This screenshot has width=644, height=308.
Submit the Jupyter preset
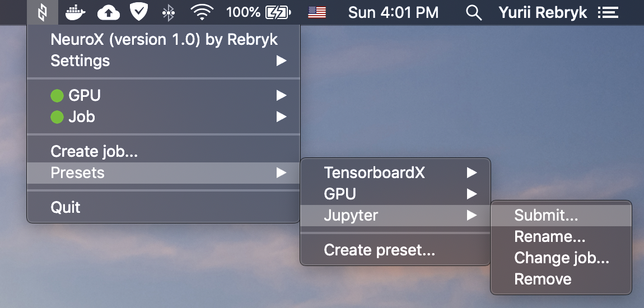pyautogui.click(x=561, y=216)
